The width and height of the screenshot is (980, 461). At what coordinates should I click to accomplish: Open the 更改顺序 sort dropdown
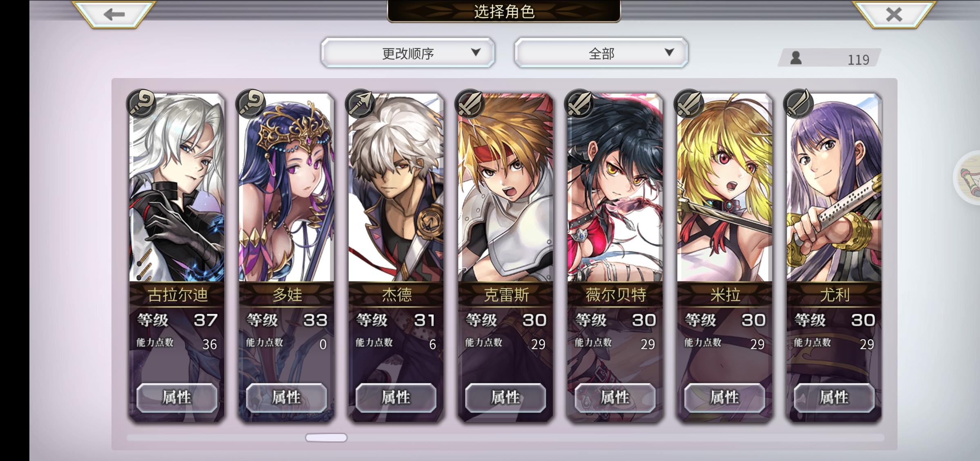pos(408,53)
